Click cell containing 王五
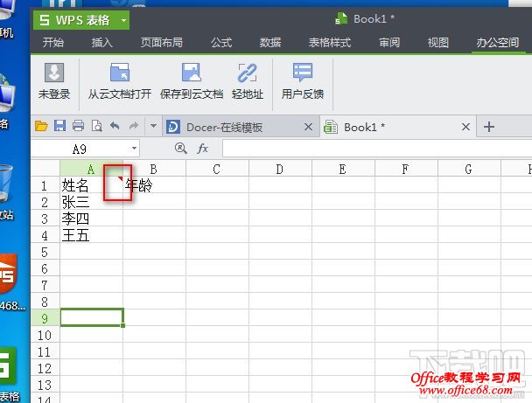Image resolution: width=532 pixels, height=403 pixels. tap(91, 235)
